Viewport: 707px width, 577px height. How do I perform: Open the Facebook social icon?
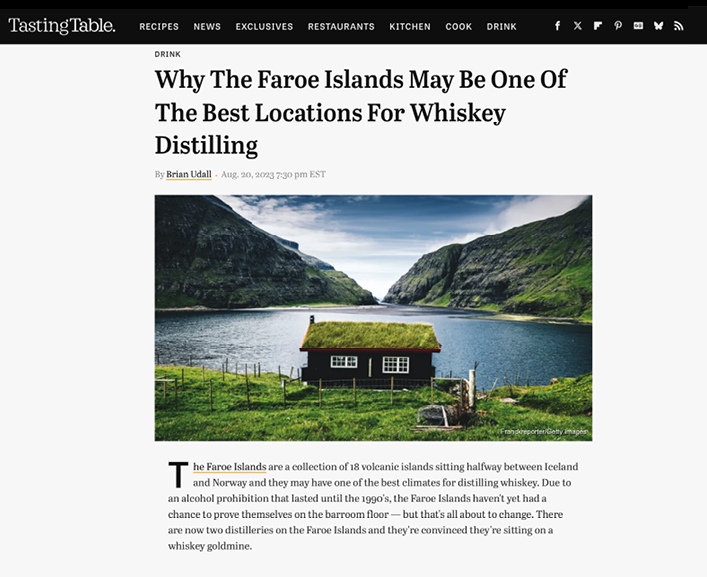[x=557, y=26]
